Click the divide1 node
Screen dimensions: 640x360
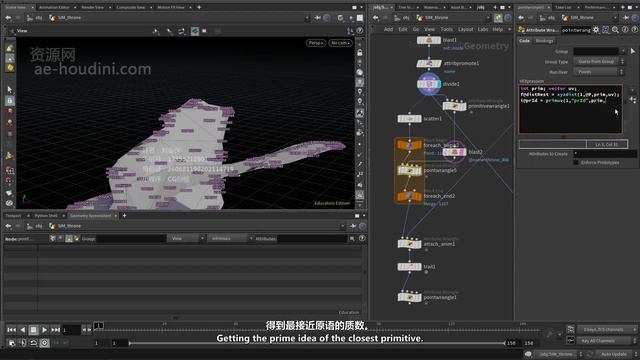coord(429,84)
